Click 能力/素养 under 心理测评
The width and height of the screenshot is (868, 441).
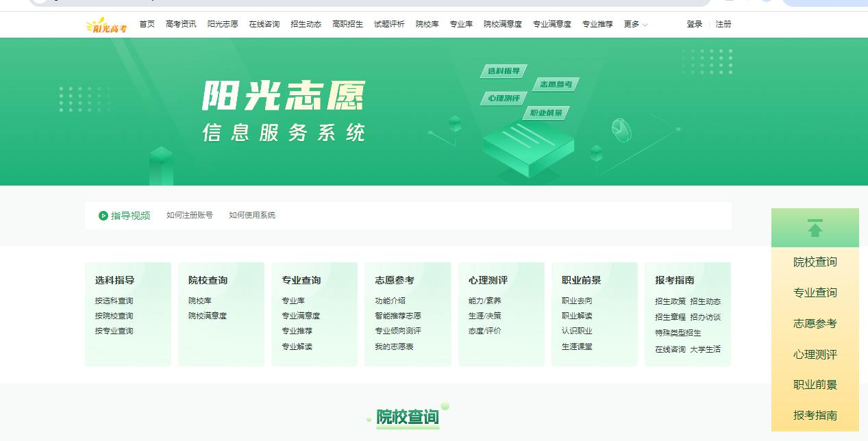point(485,301)
